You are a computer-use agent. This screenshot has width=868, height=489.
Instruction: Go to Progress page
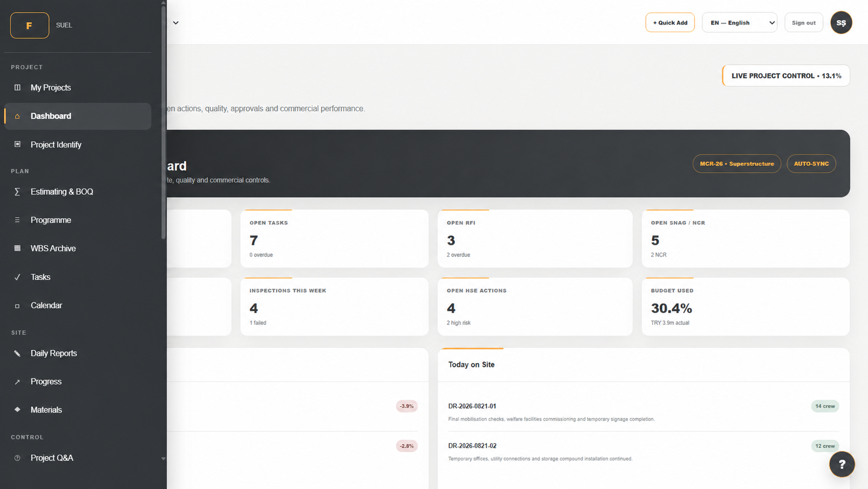(78, 381)
